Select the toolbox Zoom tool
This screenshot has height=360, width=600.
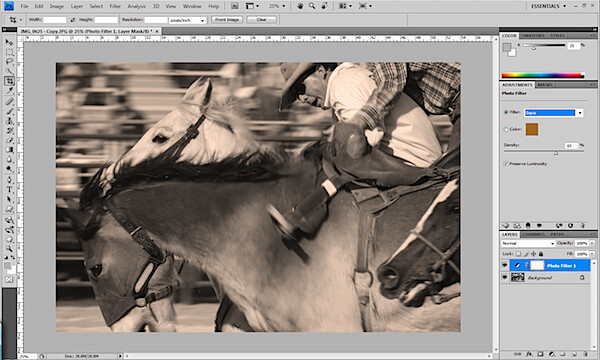(9, 249)
